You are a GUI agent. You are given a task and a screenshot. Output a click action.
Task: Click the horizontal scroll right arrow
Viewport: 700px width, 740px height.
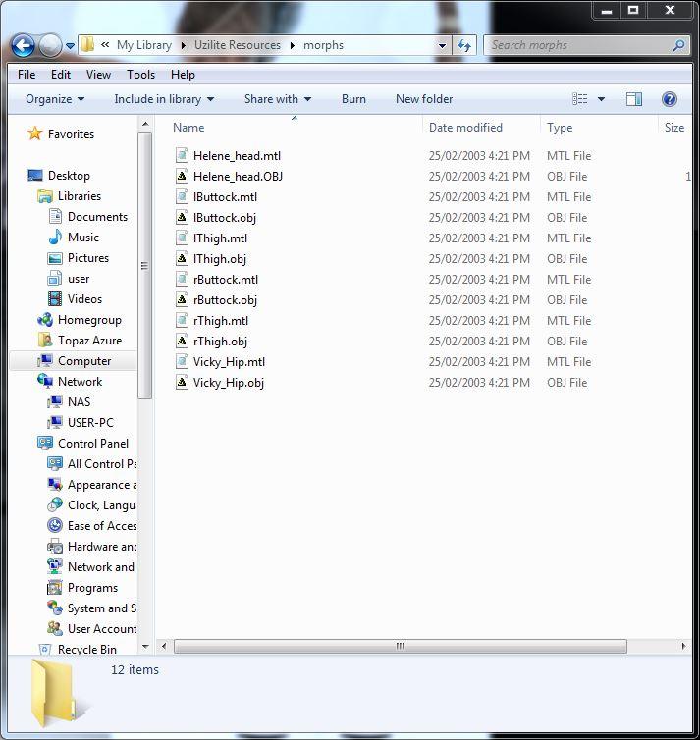(683, 646)
